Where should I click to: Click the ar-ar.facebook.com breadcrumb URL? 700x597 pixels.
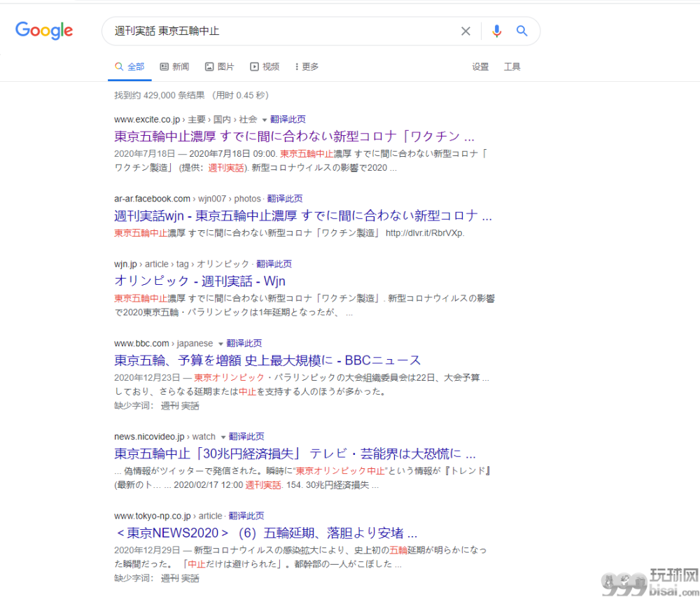[x=188, y=199]
